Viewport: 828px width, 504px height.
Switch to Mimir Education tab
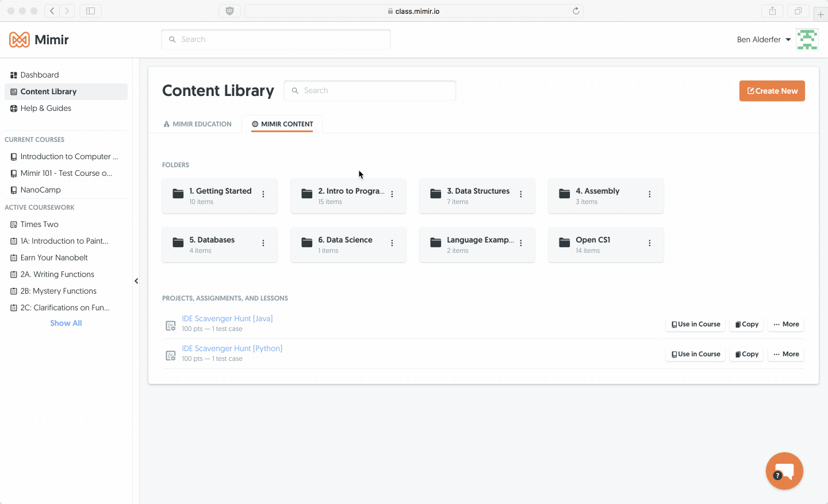197,124
